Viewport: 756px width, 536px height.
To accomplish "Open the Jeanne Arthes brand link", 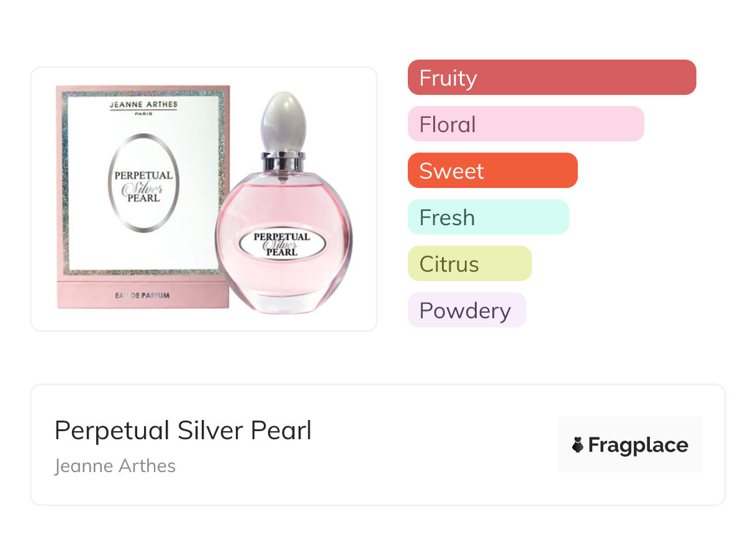I will (115, 466).
